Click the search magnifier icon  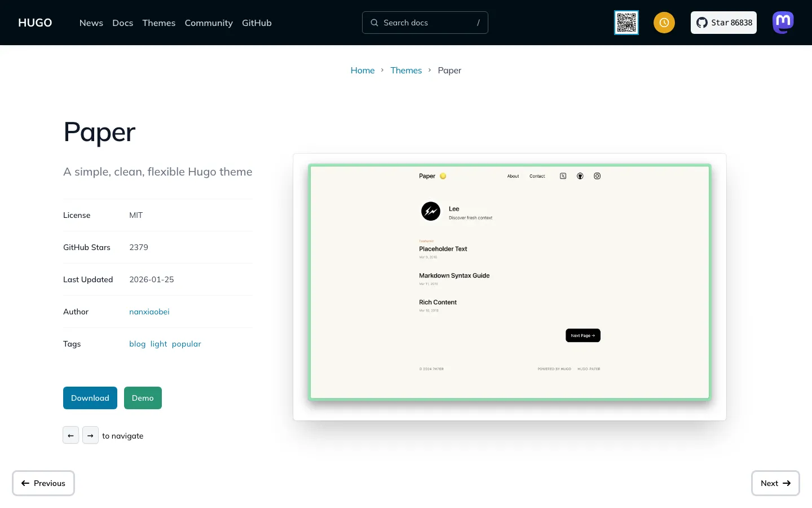pyautogui.click(x=374, y=23)
